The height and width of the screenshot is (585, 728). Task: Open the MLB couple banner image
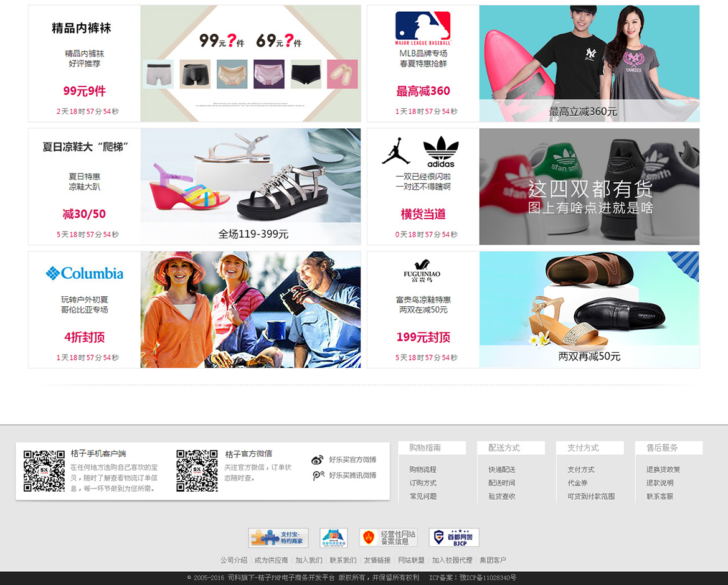coord(590,63)
